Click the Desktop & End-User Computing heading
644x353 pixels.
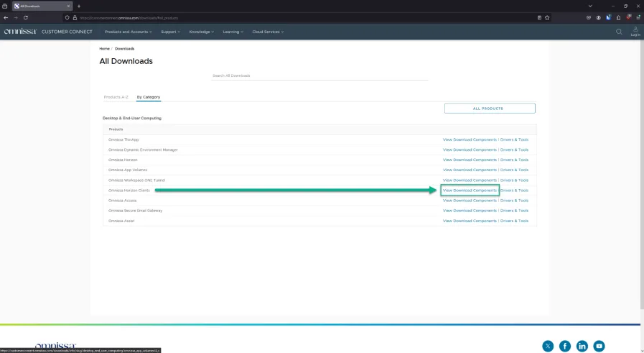click(x=132, y=118)
